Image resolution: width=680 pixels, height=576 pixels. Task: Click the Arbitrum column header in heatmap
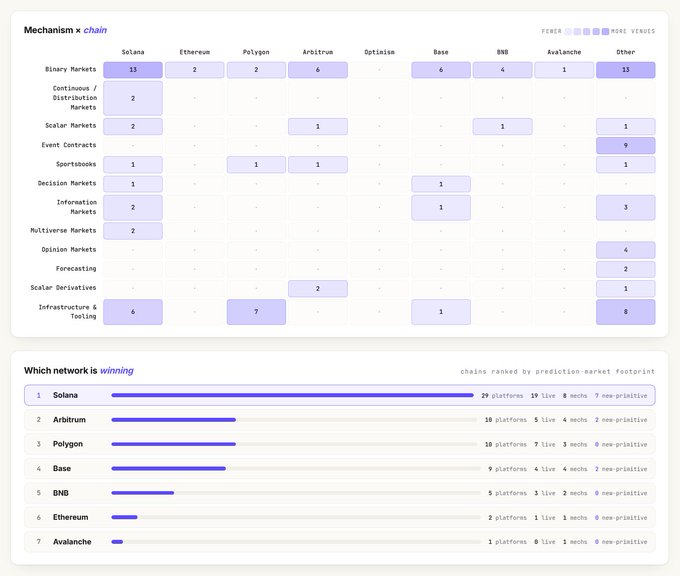[317, 52]
